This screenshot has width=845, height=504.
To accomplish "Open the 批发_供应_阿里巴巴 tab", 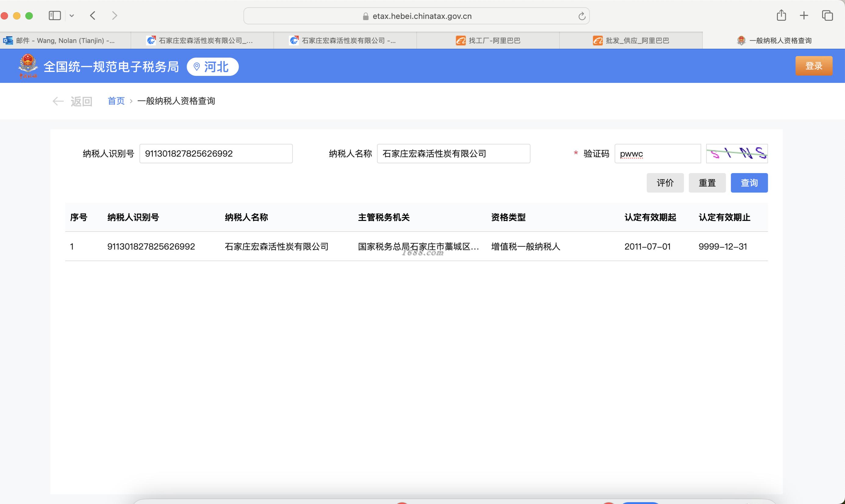I will (631, 41).
